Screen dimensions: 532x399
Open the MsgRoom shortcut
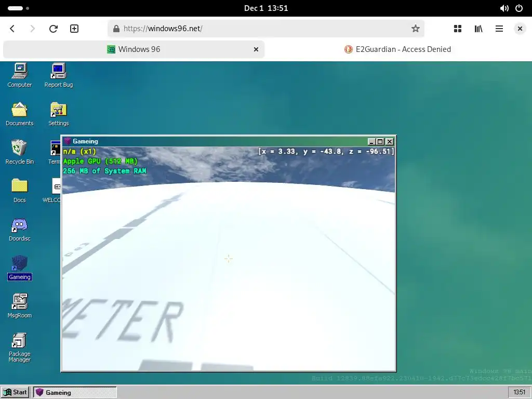[x=20, y=306]
